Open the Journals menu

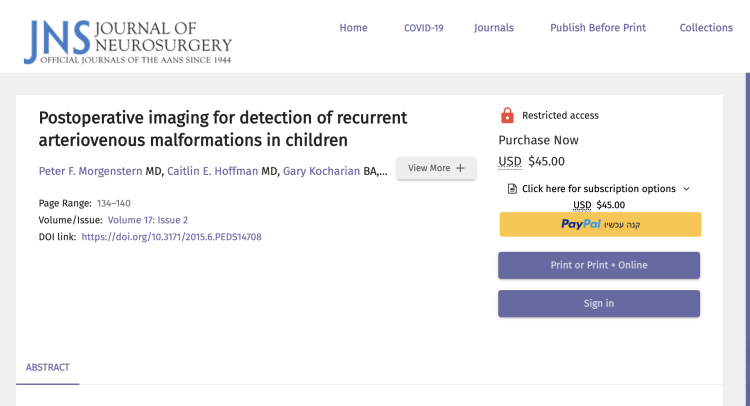click(x=494, y=28)
